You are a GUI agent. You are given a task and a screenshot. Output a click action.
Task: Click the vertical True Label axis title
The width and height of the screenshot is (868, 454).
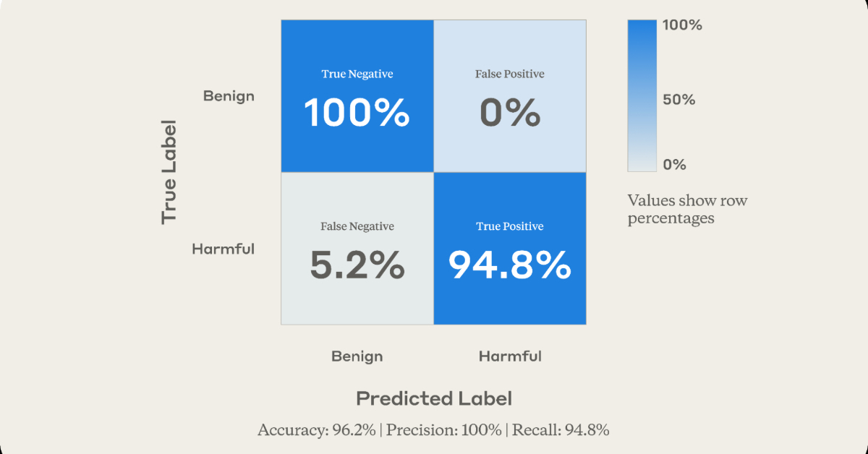coord(169,172)
